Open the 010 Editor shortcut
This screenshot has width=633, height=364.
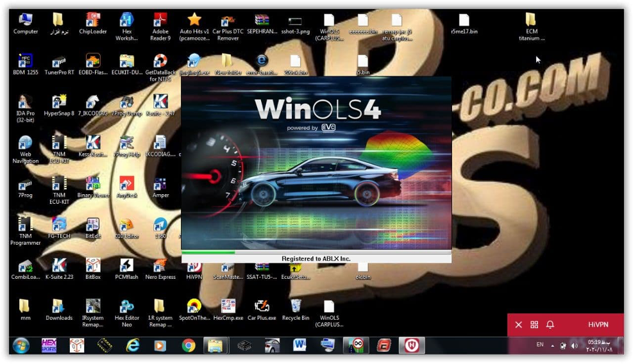pos(127,228)
